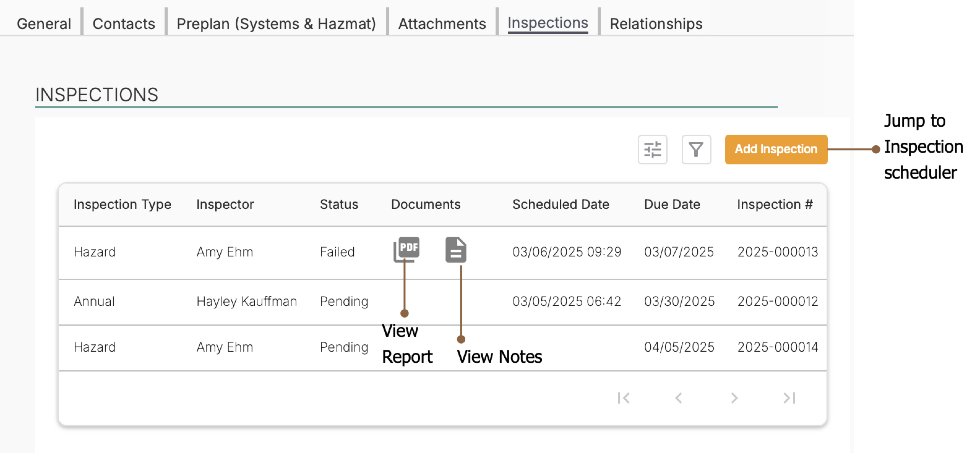Viewport: 980px width, 453px height.
Task: Select the Annual inspection row for Hayley Kauffman
Action: 246,301
